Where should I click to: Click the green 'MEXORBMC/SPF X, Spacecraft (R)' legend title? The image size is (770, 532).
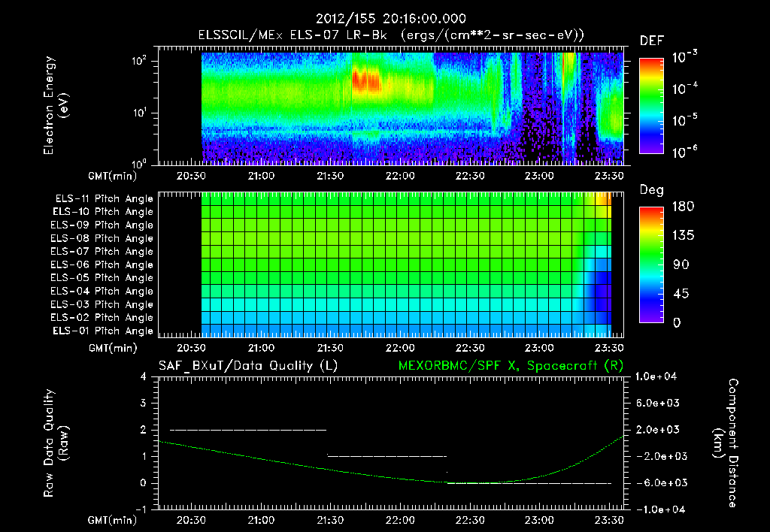point(511,366)
